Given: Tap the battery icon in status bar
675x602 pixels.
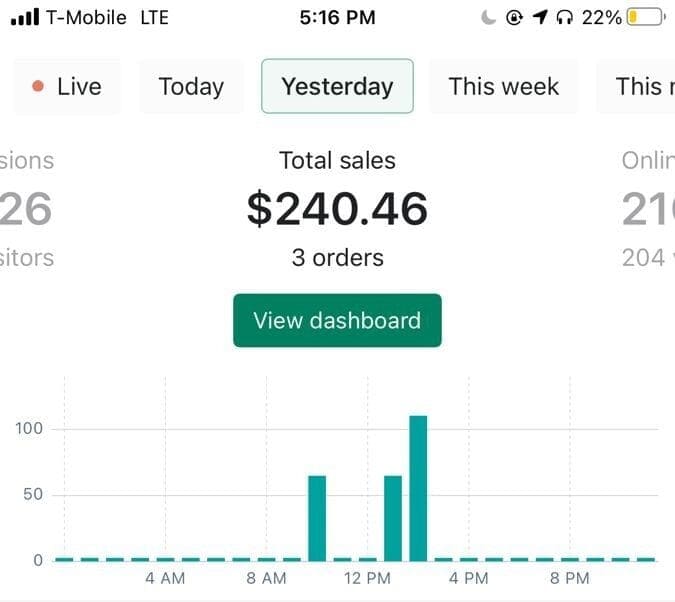Looking at the screenshot, I should click(x=645, y=17).
